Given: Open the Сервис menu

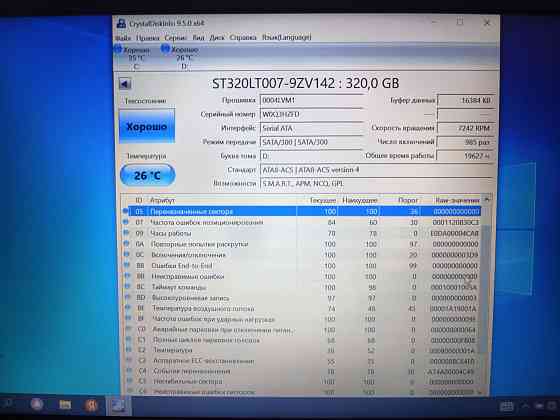Looking at the screenshot, I should click(x=175, y=38).
